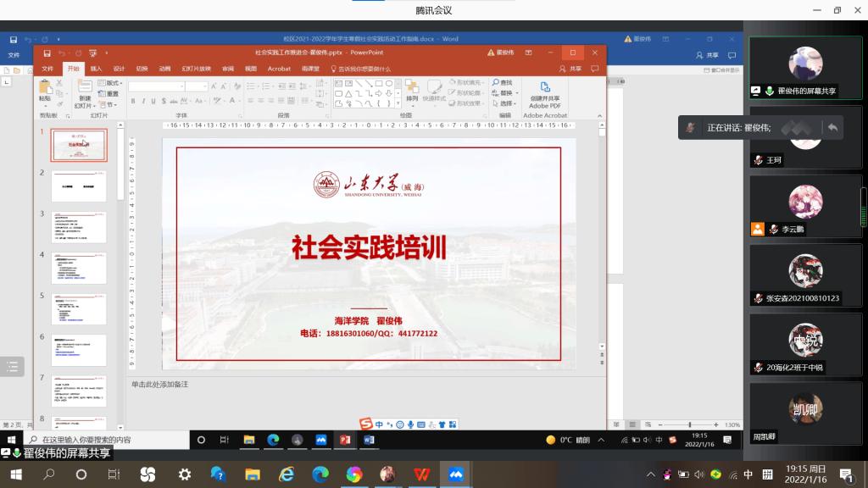
Task: Open notification center on local taskbar
Action: tap(846, 474)
